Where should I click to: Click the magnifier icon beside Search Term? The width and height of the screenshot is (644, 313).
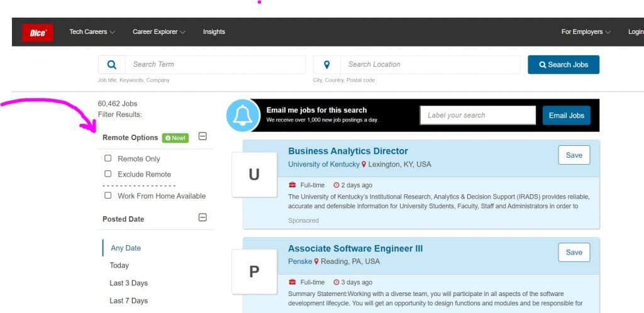click(x=112, y=65)
